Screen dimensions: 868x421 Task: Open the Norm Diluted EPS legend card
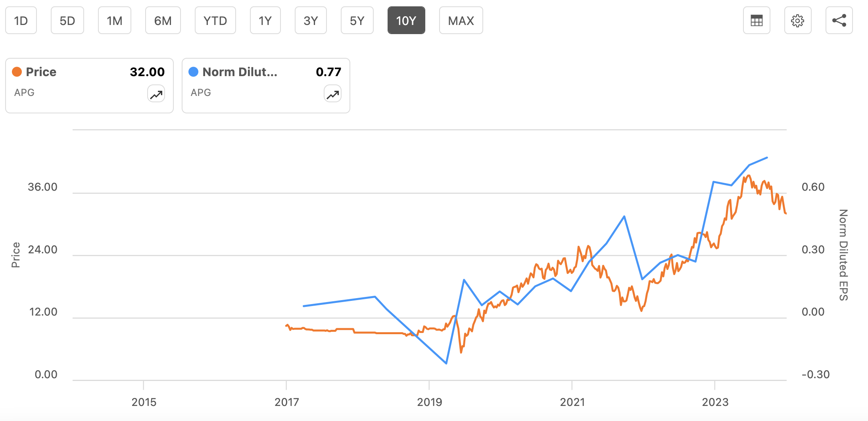click(266, 85)
